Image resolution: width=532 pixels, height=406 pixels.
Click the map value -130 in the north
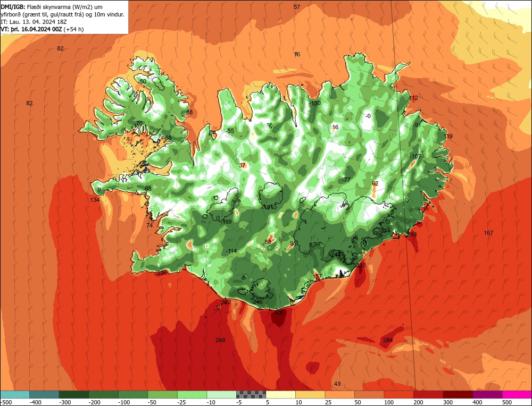click(x=315, y=103)
